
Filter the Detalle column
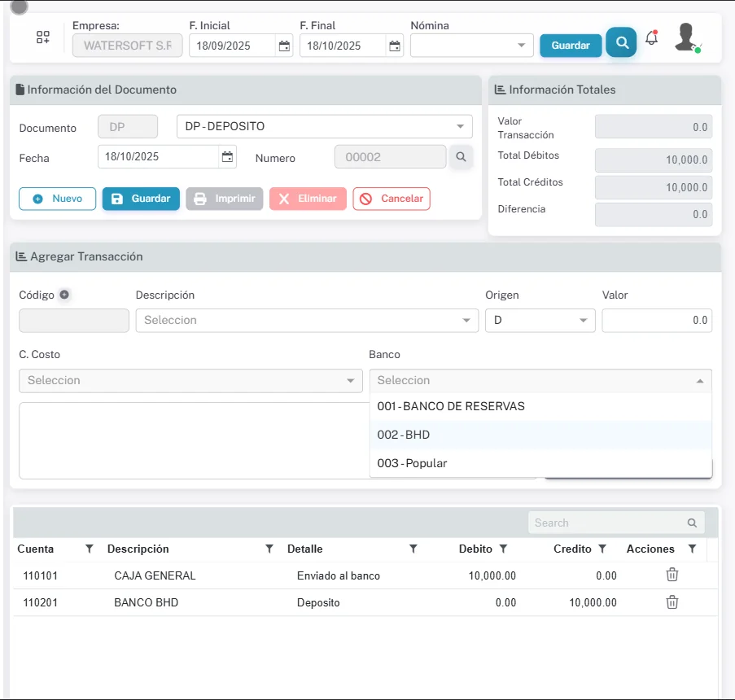tap(413, 549)
